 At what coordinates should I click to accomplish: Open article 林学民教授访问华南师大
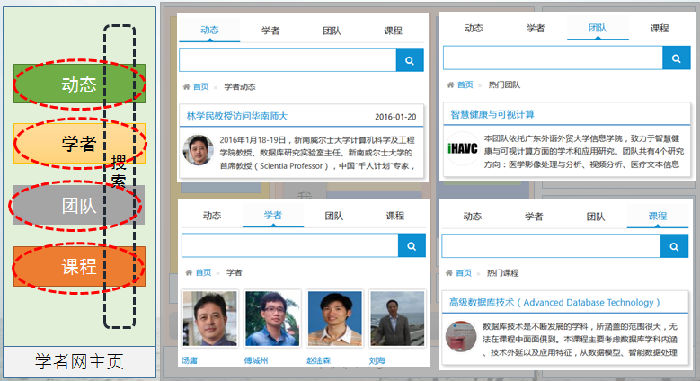click(237, 116)
